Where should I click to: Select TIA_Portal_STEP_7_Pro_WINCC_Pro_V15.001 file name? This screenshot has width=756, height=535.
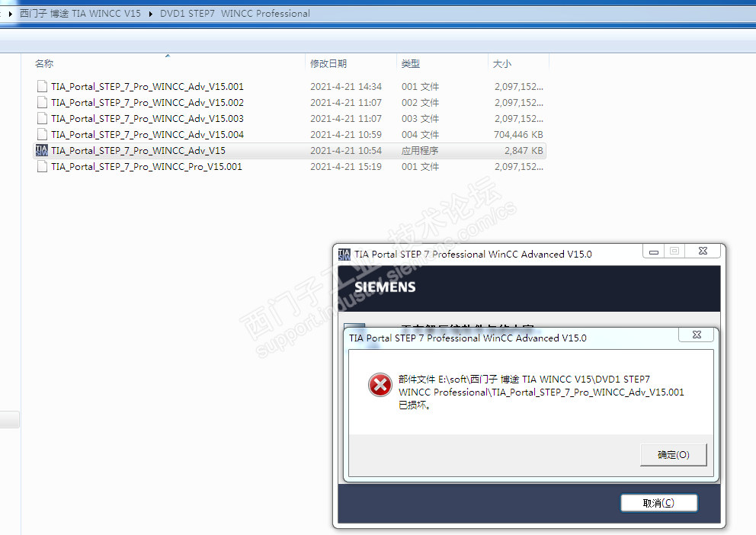(x=146, y=166)
